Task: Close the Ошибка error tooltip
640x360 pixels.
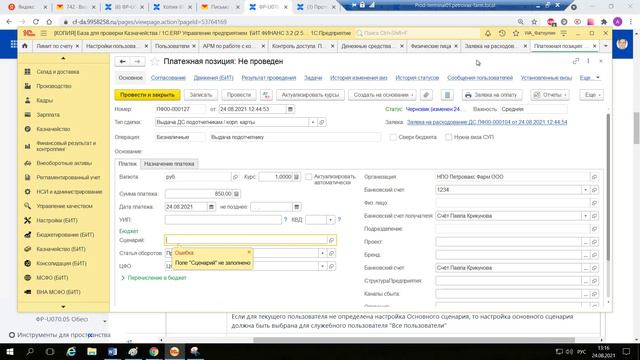Action: [249, 252]
